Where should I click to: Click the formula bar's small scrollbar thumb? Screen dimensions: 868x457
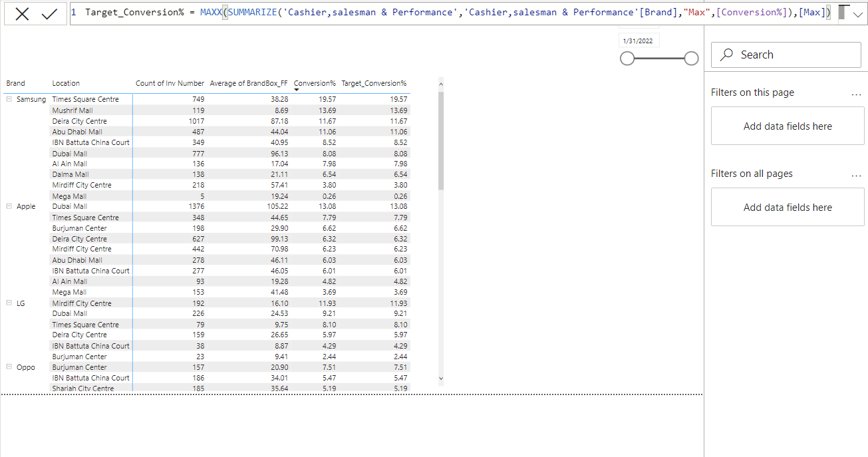(x=843, y=11)
